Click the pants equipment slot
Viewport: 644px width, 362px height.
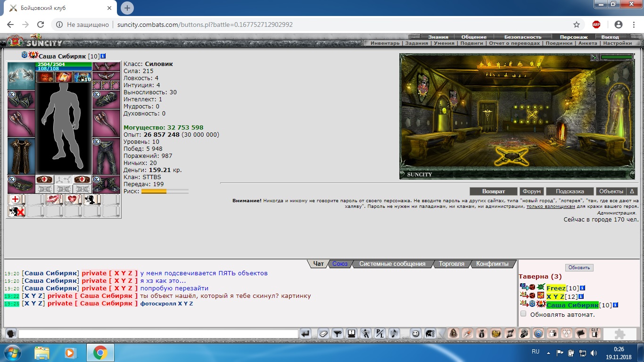tap(107, 156)
